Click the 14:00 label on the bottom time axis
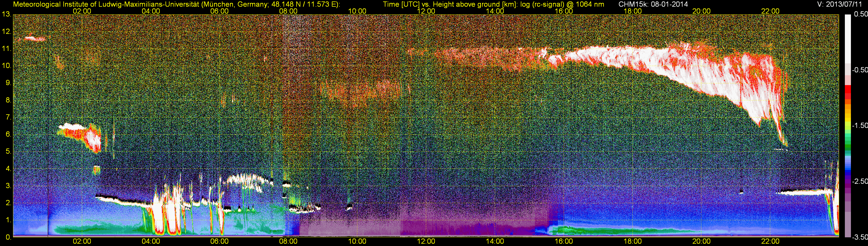 click(x=495, y=241)
